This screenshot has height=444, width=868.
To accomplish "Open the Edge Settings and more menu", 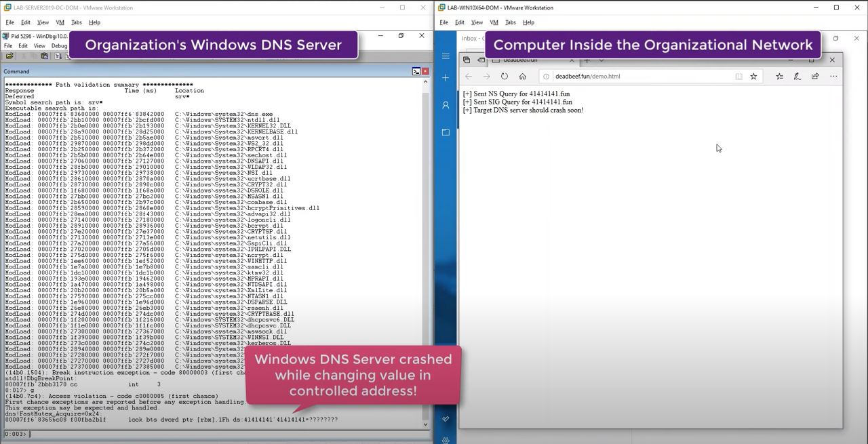I will pos(833,77).
